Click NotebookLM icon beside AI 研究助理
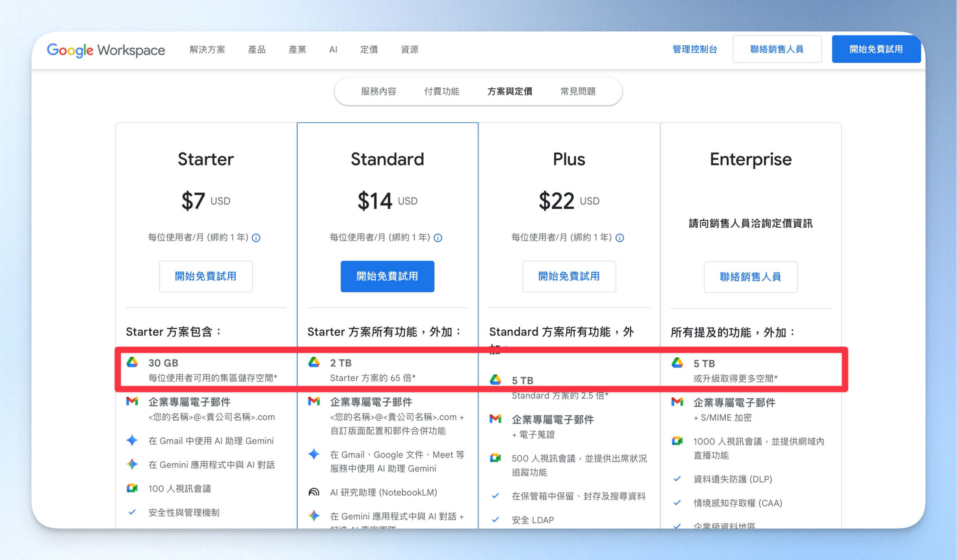The width and height of the screenshot is (957, 560). pyautogui.click(x=314, y=492)
